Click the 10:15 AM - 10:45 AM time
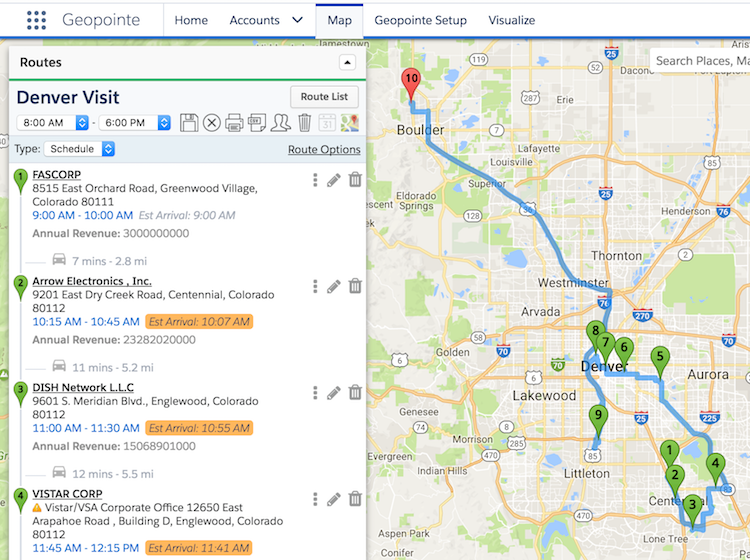The width and height of the screenshot is (750, 560). point(86,322)
